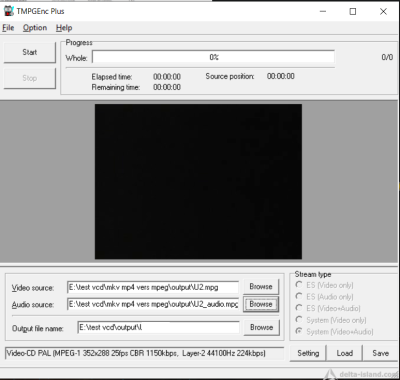Click the Video-CD PAL format status text
Image resolution: width=400 pixels, height=380 pixels.
pos(136,353)
